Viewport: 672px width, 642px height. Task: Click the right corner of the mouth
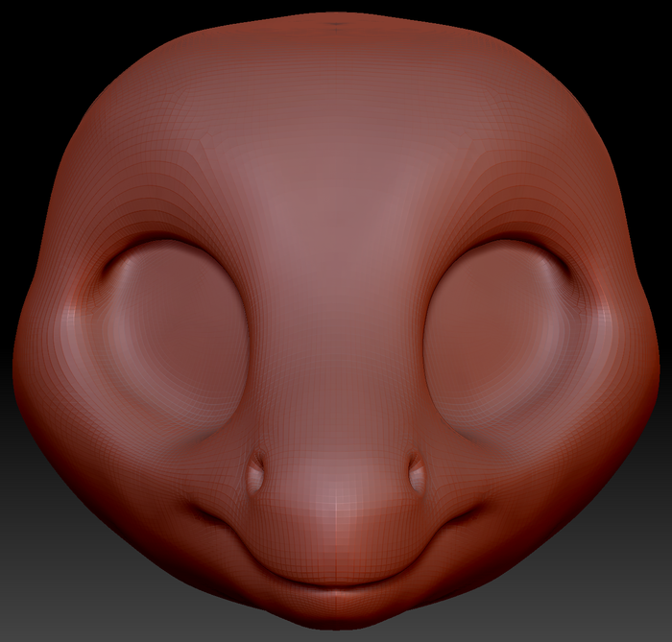point(471,511)
